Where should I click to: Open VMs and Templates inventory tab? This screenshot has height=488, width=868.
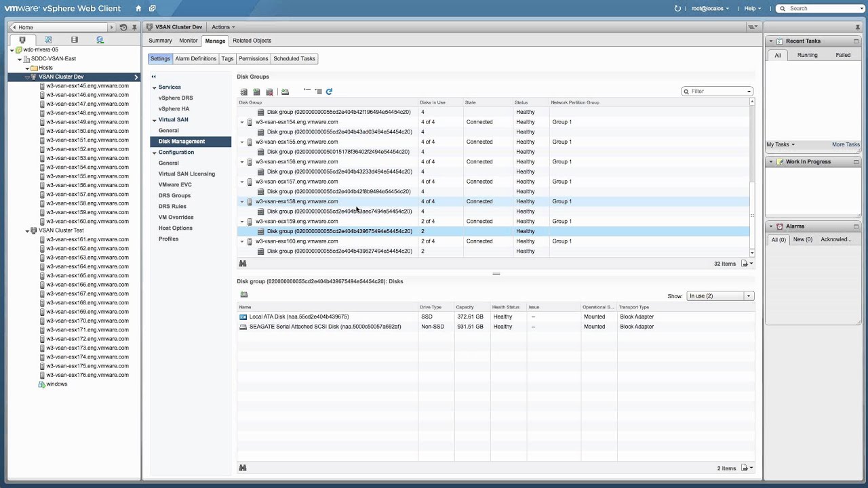point(48,40)
